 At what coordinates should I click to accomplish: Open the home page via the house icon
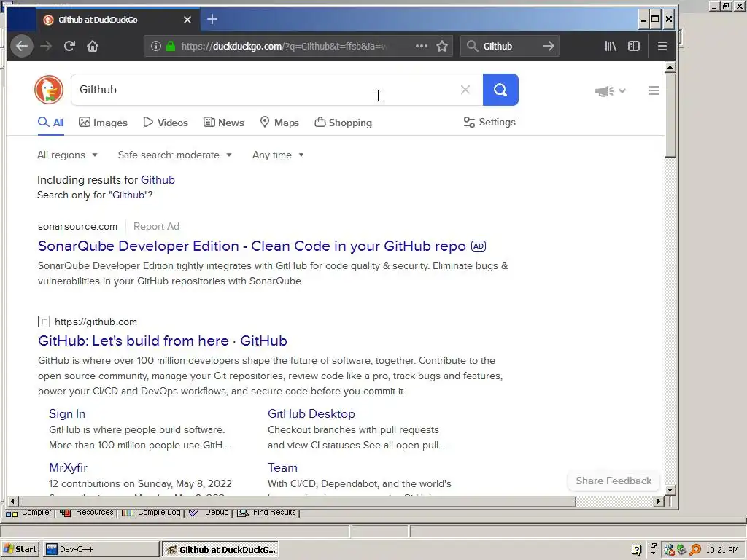click(93, 46)
